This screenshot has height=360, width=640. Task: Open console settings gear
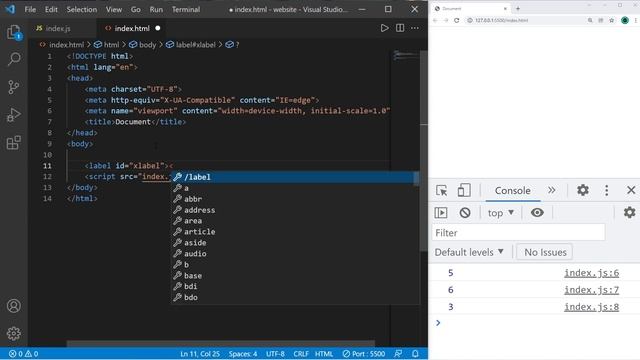pos(629,212)
